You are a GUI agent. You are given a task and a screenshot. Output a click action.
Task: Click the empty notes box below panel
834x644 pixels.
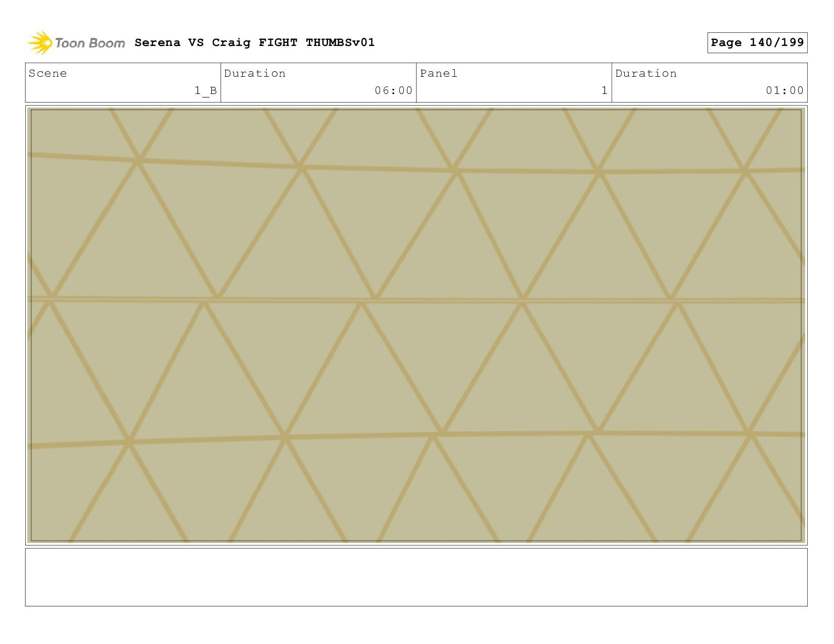point(416,577)
